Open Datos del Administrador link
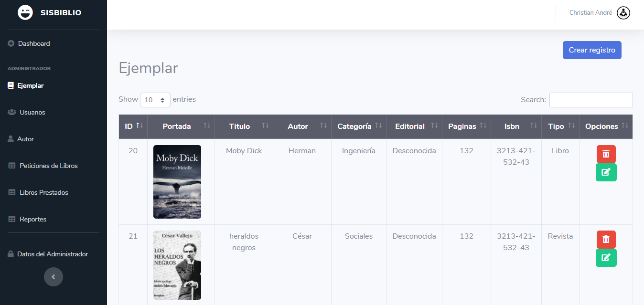This screenshot has width=644, height=305. point(48,254)
